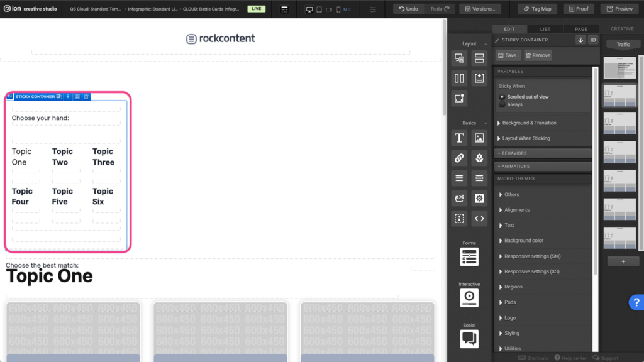This screenshot has height=362, width=644.
Task: Click the page layout icon next to LIVE
Action: 284,9
